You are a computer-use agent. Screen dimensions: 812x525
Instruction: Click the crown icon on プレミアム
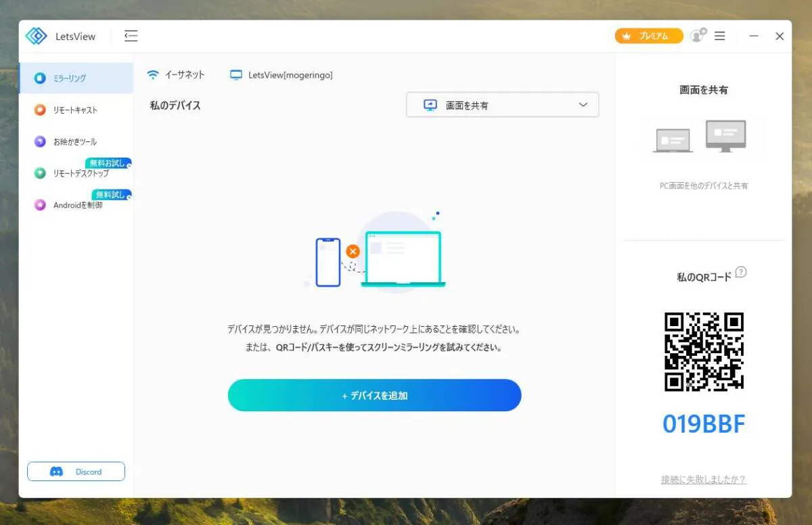[x=627, y=36]
